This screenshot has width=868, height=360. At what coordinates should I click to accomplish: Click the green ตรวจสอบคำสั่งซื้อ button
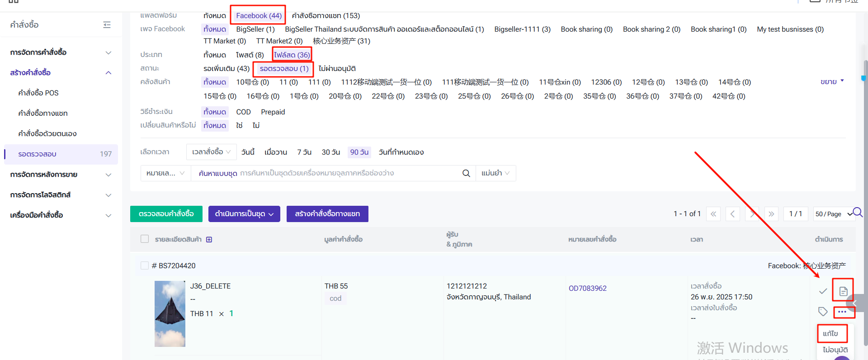(x=166, y=214)
